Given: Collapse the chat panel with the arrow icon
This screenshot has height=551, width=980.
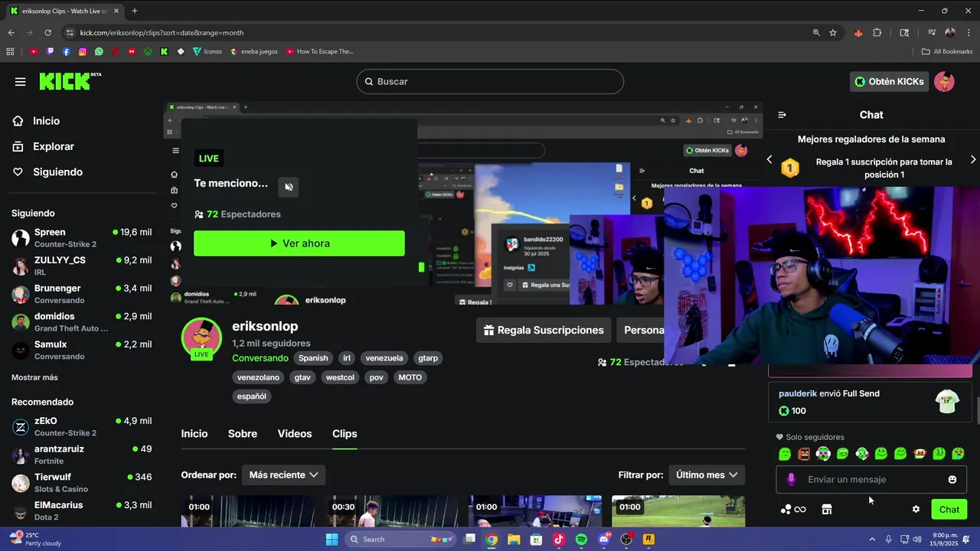Looking at the screenshot, I should [x=782, y=115].
